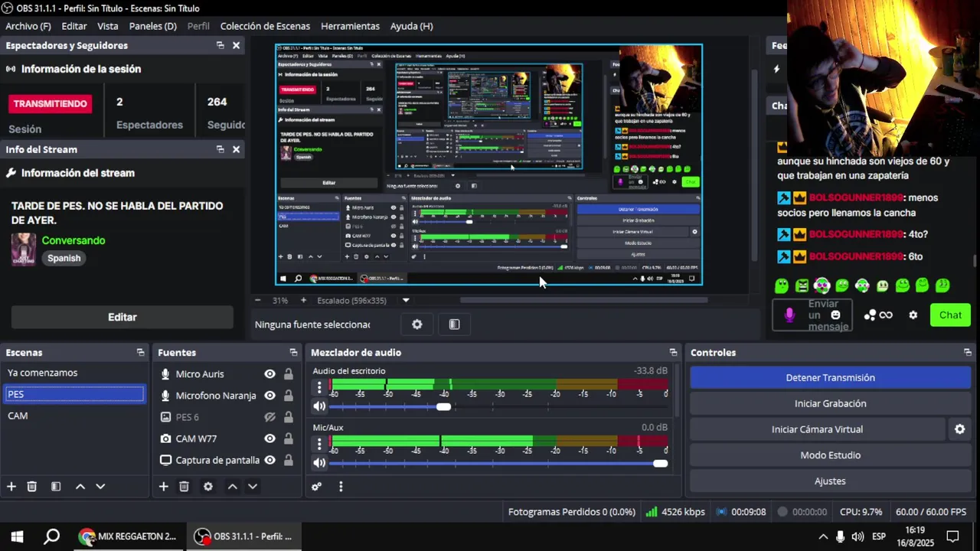Image resolution: width=980 pixels, height=551 pixels.
Task: Toggle visibility of Micro Auris source
Action: click(269, 374)
